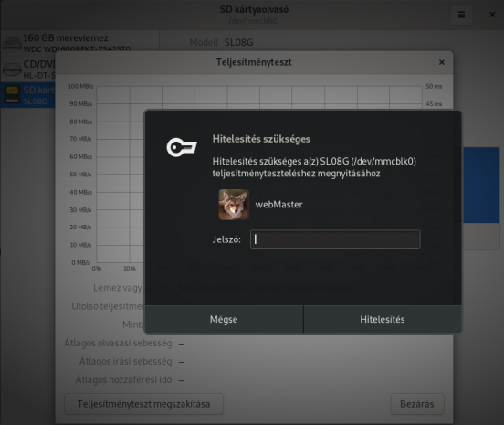Image resolution: width=504 pixels, height=425 pixels.
Task: Click the blue partition volume bar
Action: click(481, 185)
